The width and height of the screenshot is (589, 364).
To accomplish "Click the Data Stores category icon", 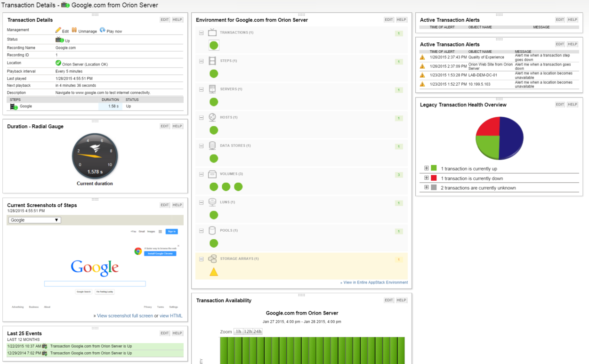I will [212, 146].
